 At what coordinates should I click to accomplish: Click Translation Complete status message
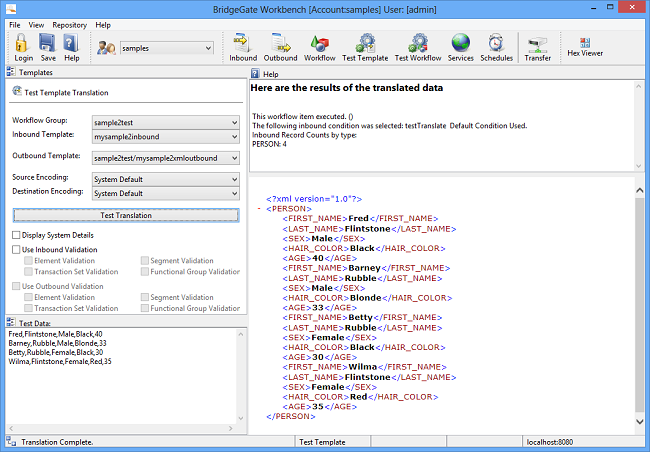coord(57,442)
